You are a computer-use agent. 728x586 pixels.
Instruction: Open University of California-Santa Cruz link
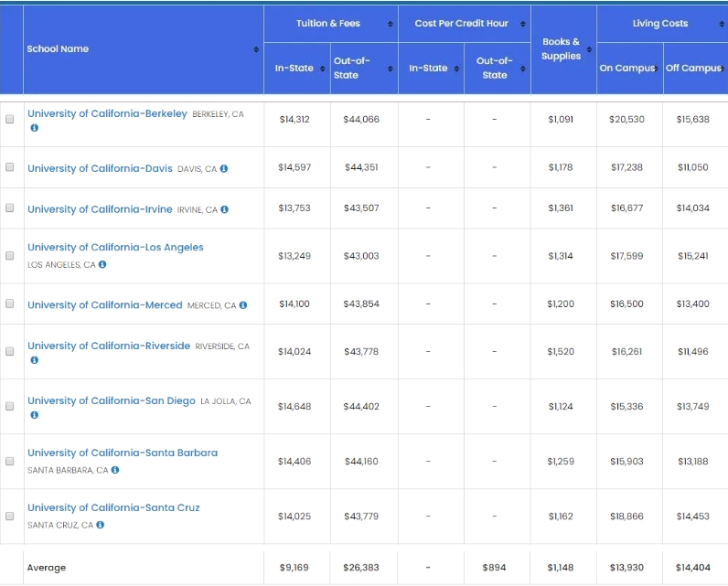click(x=113, y=507)
